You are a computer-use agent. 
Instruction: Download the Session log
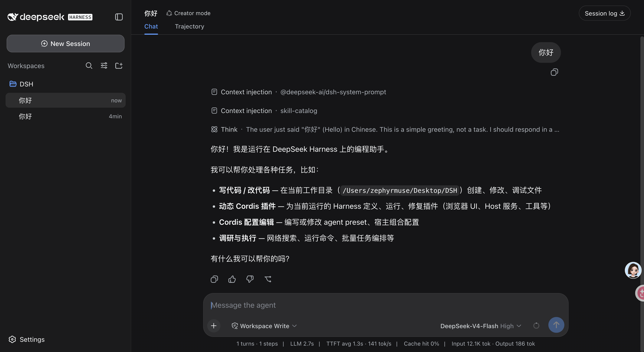pos(605,13)
